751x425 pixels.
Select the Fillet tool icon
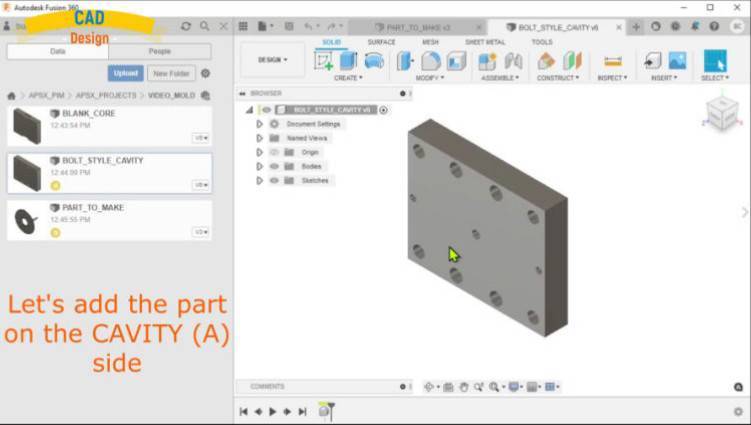[431, 61]
